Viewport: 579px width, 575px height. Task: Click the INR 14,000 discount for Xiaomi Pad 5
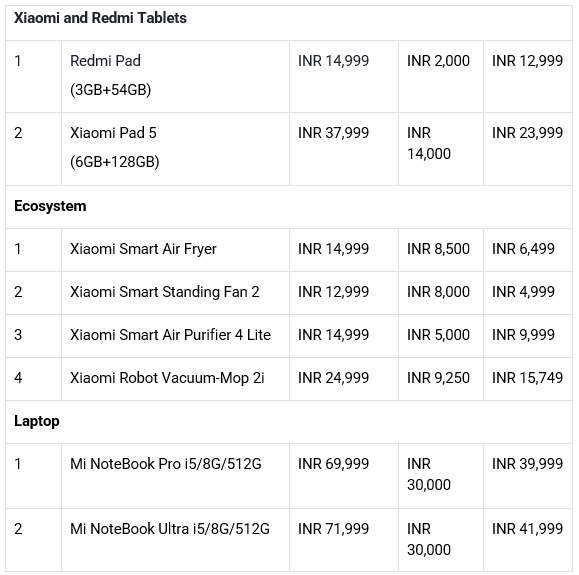point(429,143)
